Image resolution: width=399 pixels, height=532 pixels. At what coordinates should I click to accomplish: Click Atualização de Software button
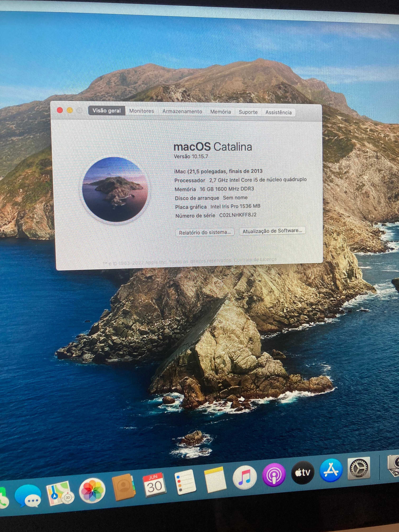point(272,231)
